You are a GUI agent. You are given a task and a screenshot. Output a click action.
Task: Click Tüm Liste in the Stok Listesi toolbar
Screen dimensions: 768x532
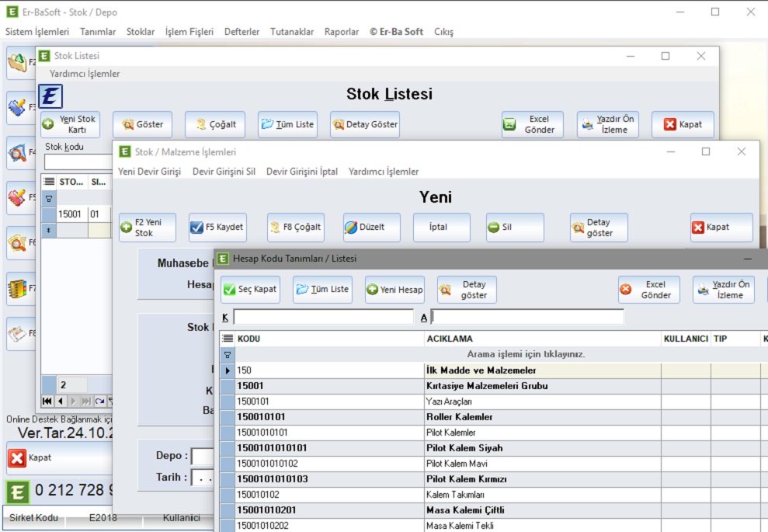coord(287,124)
